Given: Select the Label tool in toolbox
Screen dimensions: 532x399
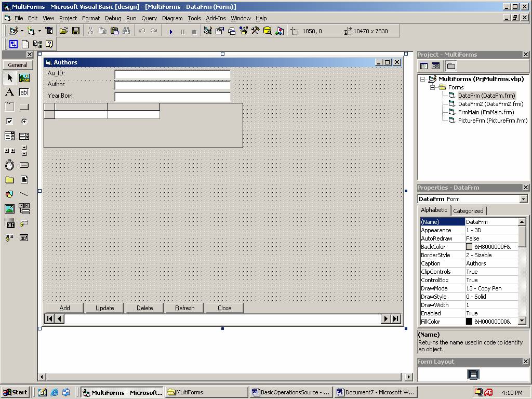Looking at the screenshot, I should tap(9, 92).
